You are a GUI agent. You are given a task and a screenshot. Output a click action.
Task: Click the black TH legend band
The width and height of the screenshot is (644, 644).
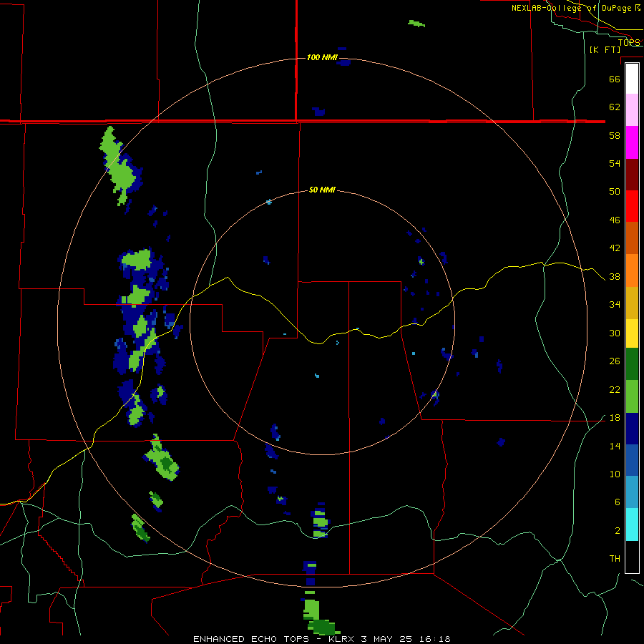click(x=632, y=557)
